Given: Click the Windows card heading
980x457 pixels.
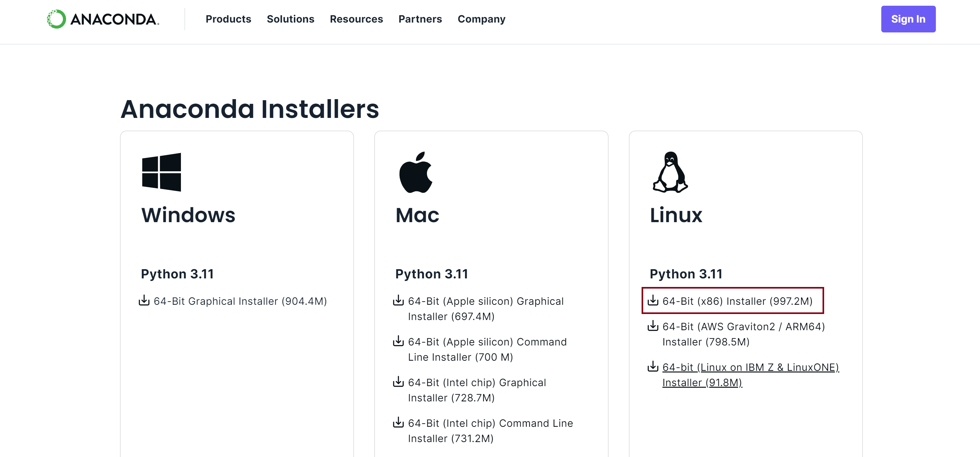Looking at the screenshot, I should coord(188,215).
